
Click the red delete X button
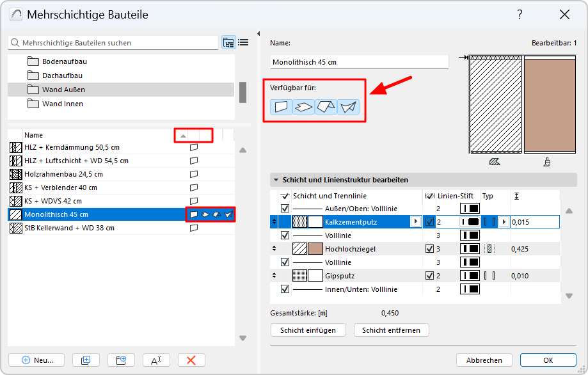tap(191, 360)
